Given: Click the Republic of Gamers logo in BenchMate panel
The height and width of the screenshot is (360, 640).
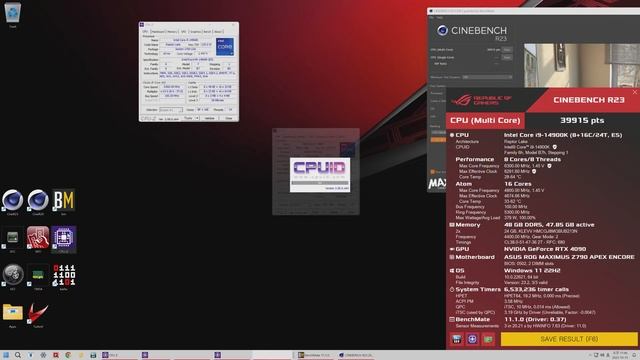Looking at the screenshot, I should [482, 100].
